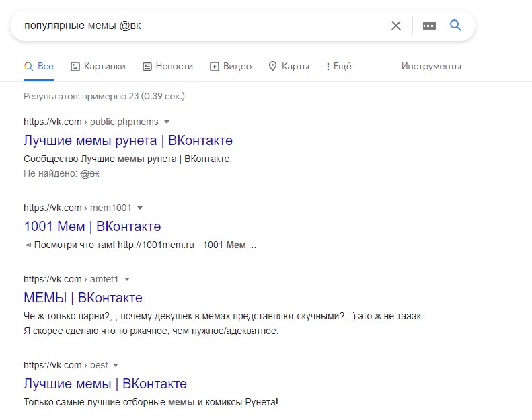Open Лучшие мемы рунета | ВКонтакте result

128,140
